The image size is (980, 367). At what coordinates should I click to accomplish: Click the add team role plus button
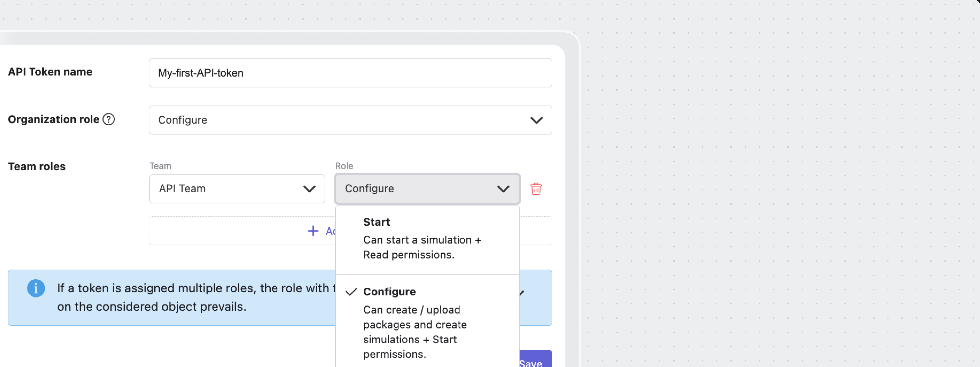tap(313, 231)
